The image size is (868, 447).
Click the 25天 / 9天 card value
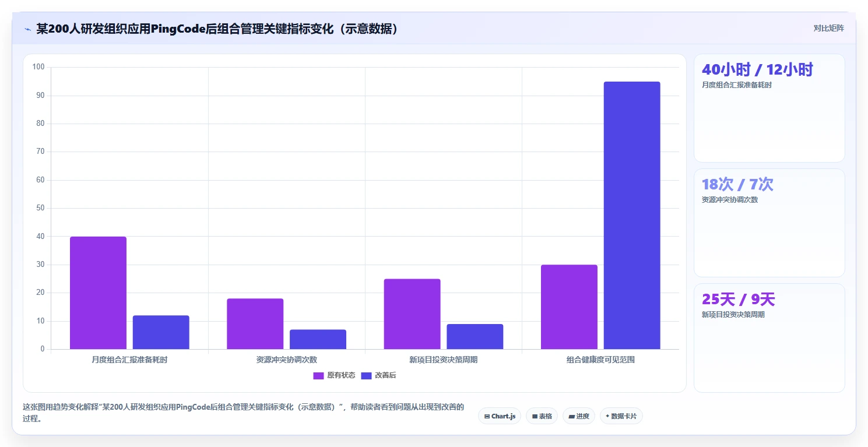click(x=738, y=299)
